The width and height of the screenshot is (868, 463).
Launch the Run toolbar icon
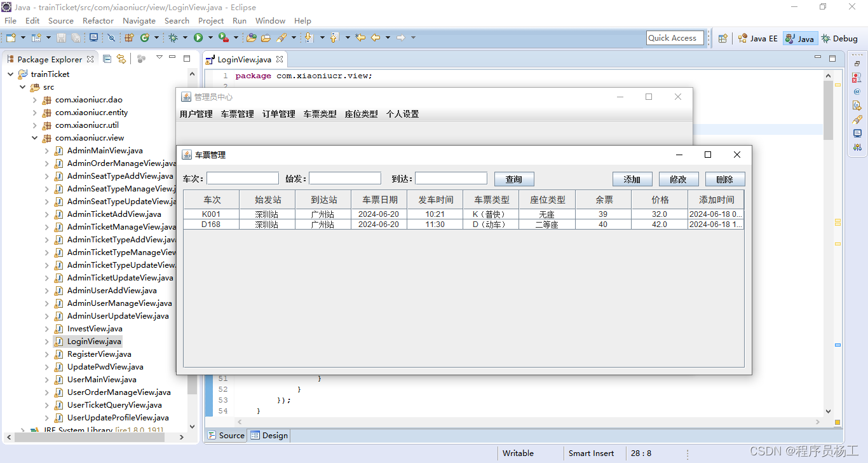pyautogui.click(x=200, y=38)
